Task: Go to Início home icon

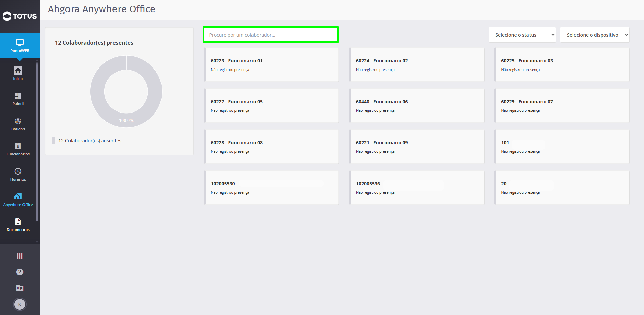Action: 18,74
